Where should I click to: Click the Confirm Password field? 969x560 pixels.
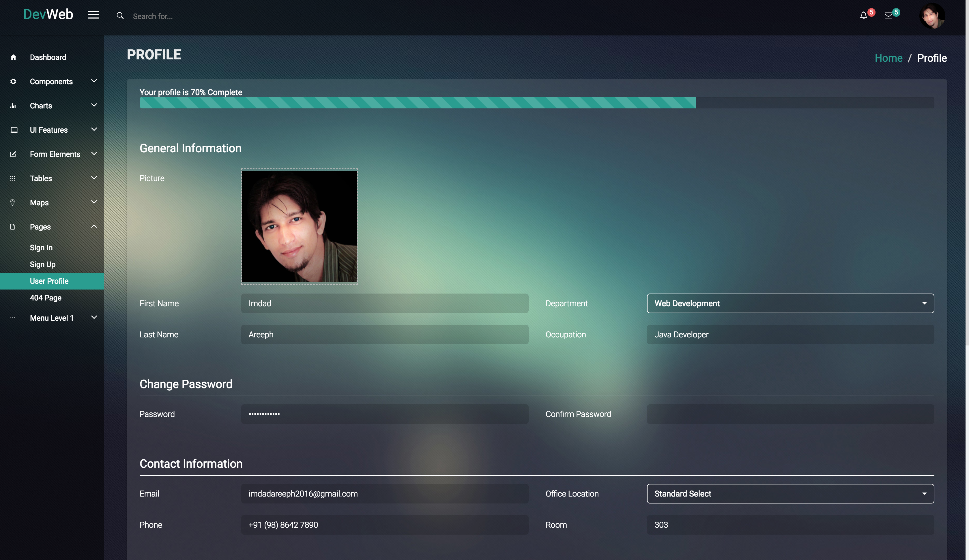click(x=790, y=414)
